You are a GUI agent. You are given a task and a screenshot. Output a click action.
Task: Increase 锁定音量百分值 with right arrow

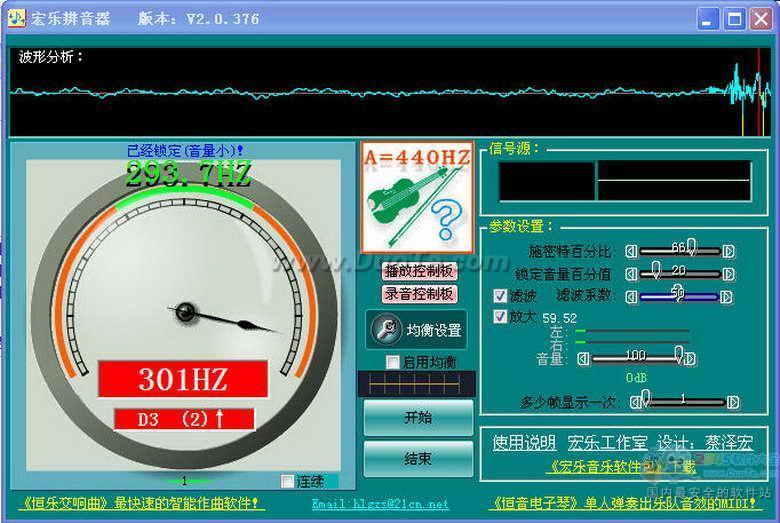[728, 274]
